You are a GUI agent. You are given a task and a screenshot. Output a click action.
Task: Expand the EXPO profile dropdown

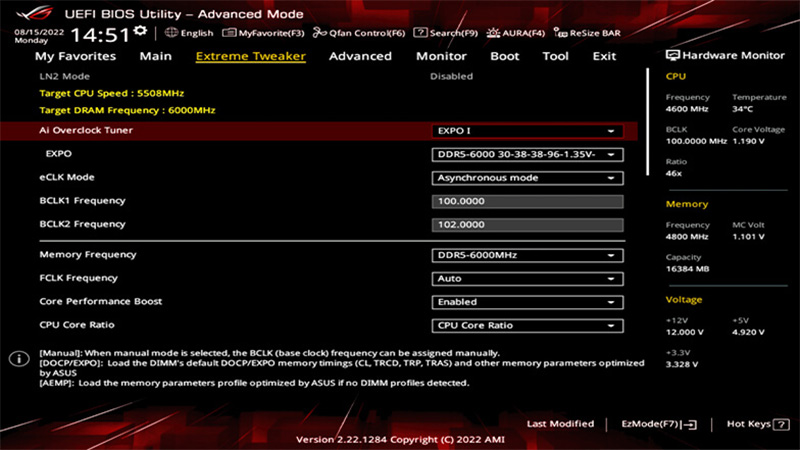click(527, 155)
